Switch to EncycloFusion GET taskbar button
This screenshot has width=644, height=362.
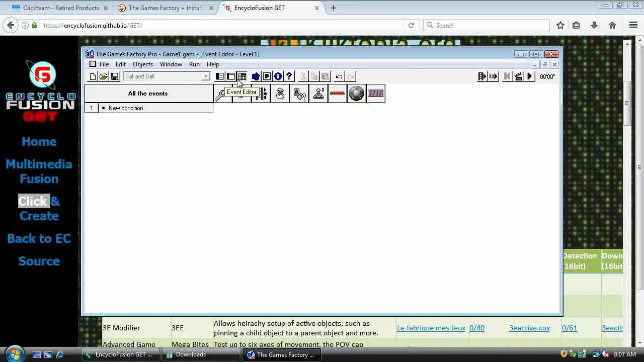coord(120,354)
